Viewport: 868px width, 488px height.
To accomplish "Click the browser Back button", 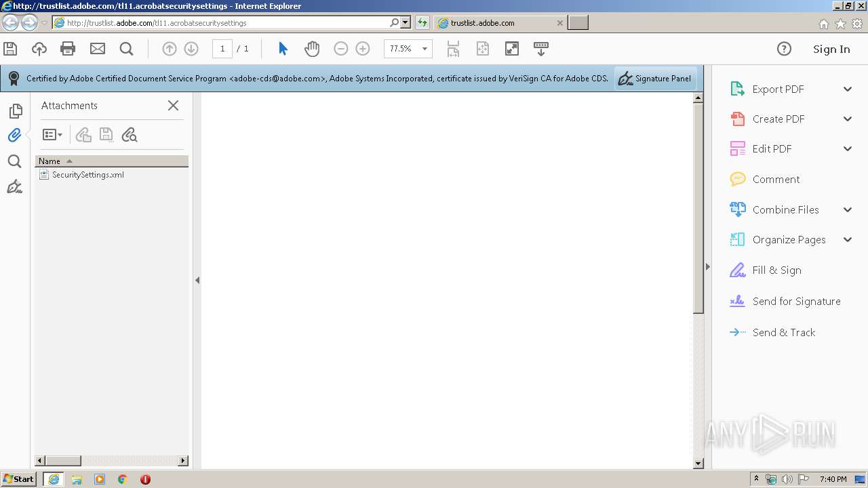I will (10, 23).
